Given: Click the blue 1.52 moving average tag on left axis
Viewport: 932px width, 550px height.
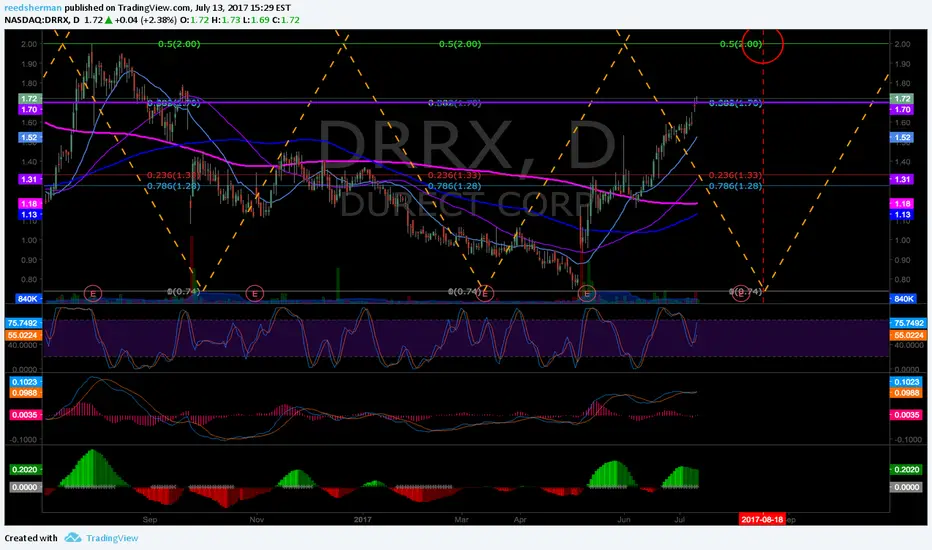Looking at the screenshot, I should click(29, 137).
